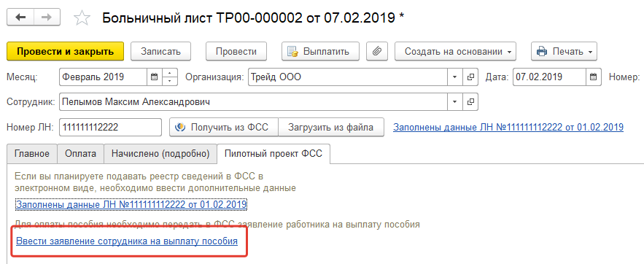The width and height of the screenshot is (644, 264).
Task: Open link Ввести заявление сотрудника на выплату пособия
Action: [127, 241]
